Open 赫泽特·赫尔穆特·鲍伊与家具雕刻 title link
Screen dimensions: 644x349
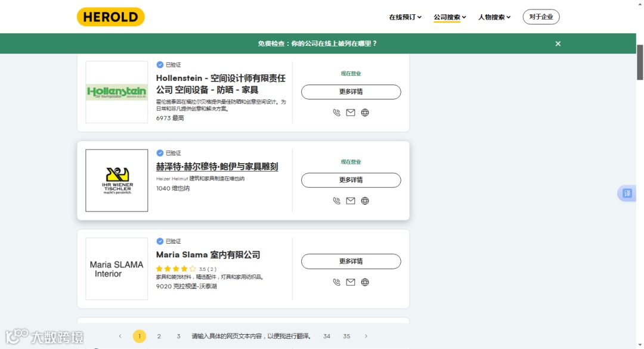[x=217, y=167]
